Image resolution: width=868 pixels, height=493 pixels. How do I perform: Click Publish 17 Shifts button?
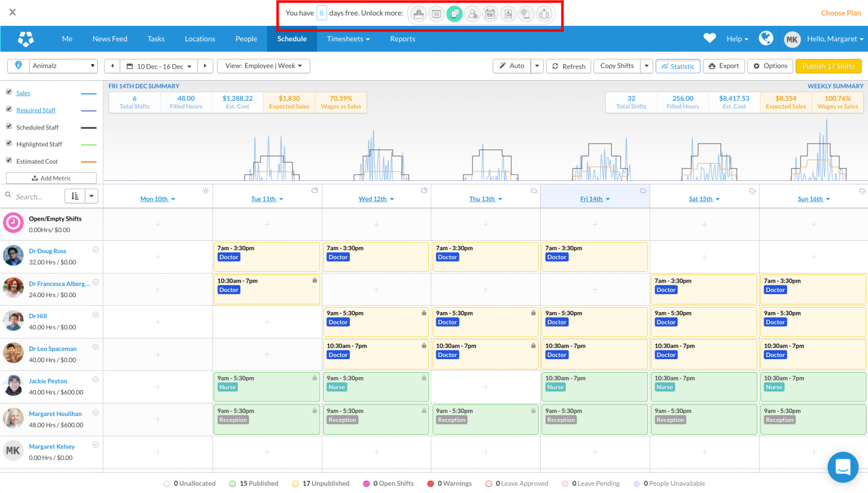828,66
